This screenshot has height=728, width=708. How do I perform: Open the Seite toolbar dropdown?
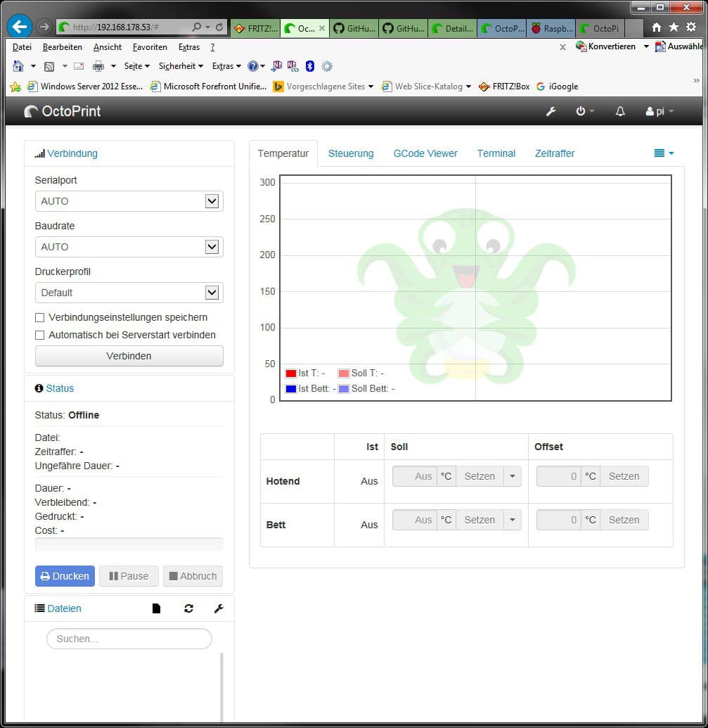[x=137, y=66]
